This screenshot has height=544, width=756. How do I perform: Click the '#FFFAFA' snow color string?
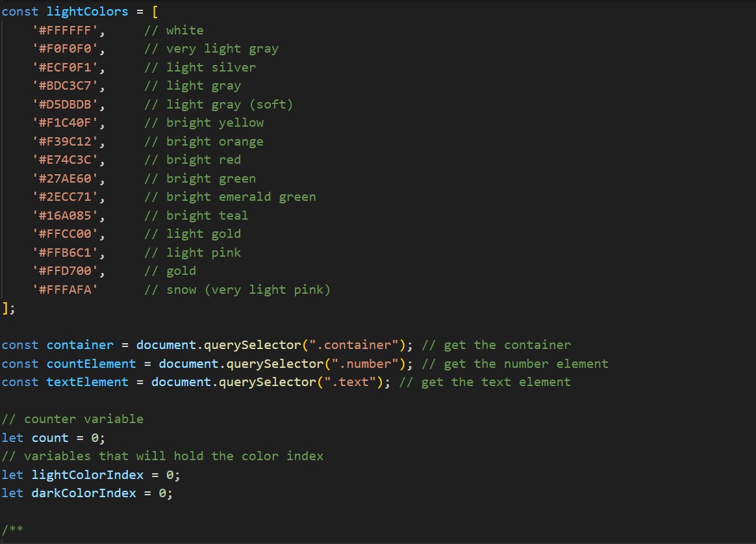coord(66,290)
